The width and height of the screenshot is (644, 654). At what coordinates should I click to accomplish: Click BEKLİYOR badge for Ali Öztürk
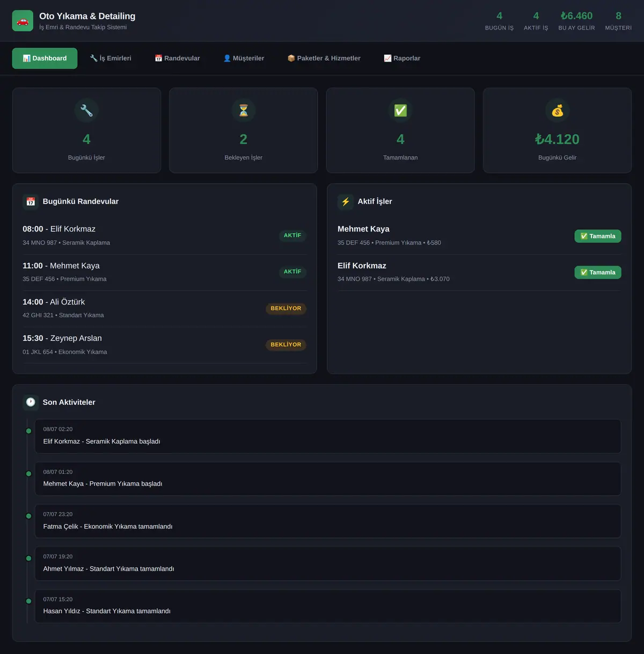point(286,308)
